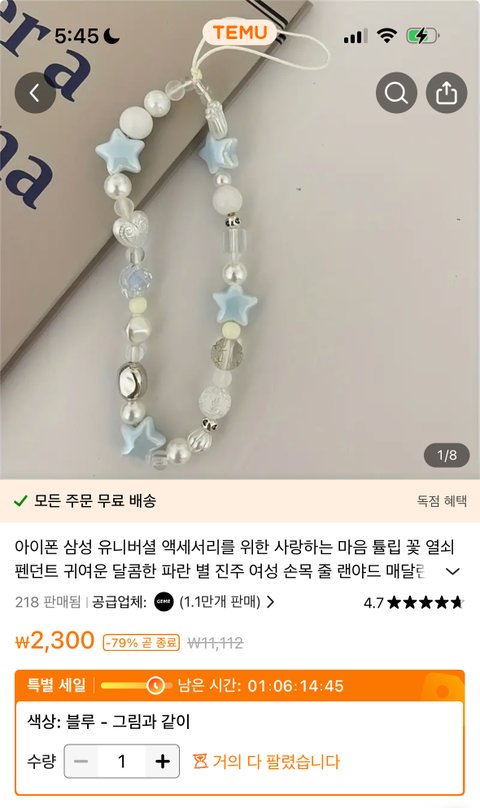Screen dimensions: 480x808
Task: Open the 4.7 star rating reviews
Action: [413, 602]
